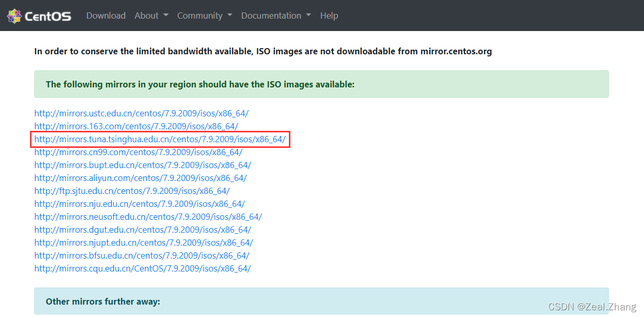Click the 'Other mirrors further away' banner

[321, 301]
